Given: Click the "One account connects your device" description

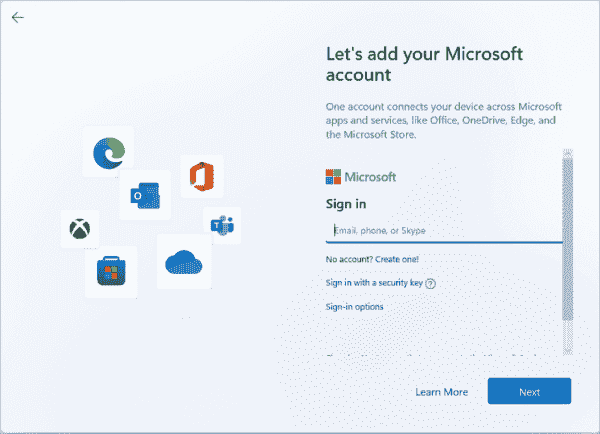Looking at the screenshot, I should 443,121.
